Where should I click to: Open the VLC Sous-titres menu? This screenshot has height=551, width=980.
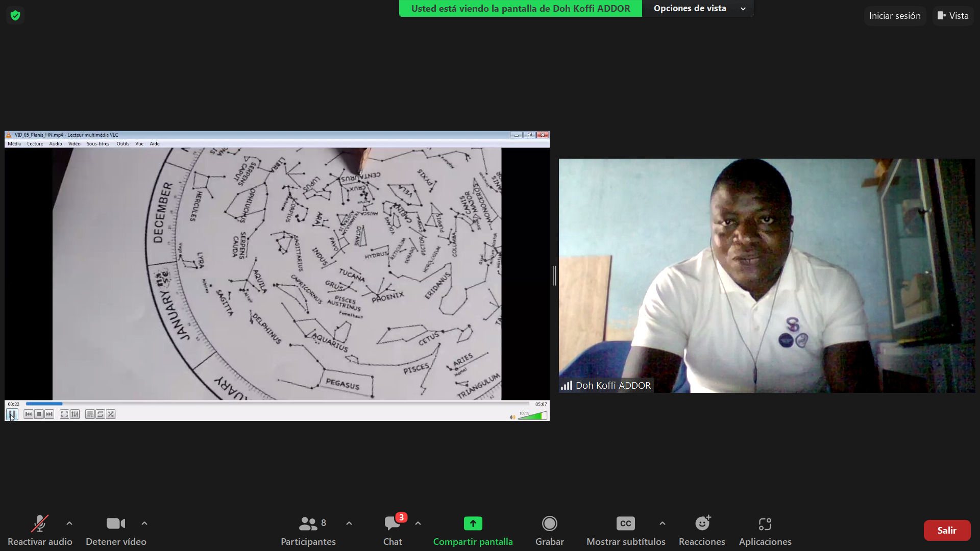[98, 144]
